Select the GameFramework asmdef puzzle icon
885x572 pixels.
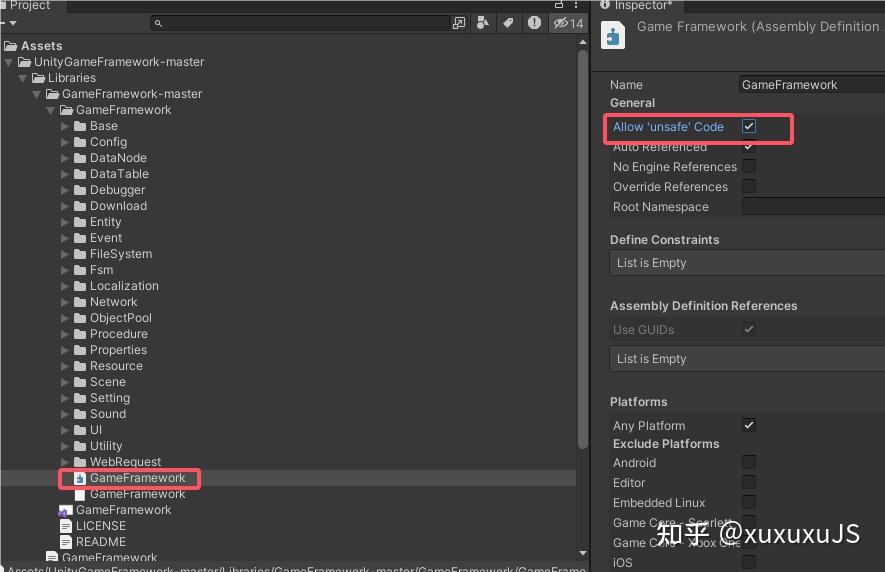[x=80, y=478]
